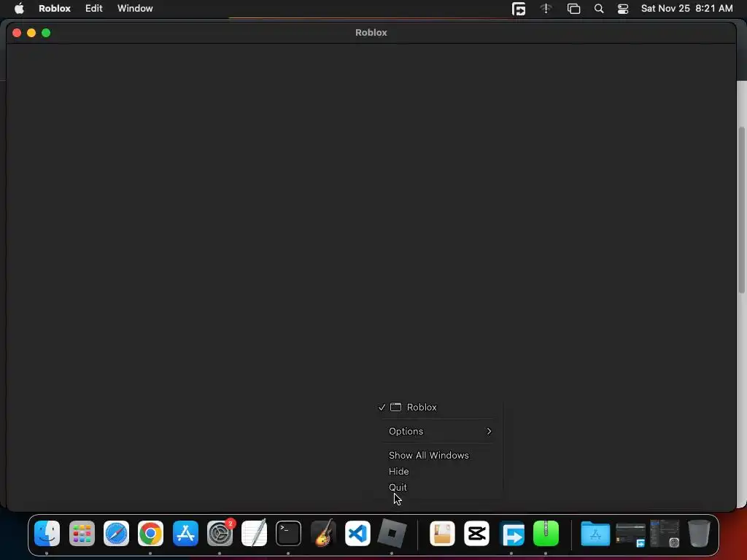The width and height of the screenshot is (747, 560).
Task: Open the green archive utility in Dock
Action: tap(546, 533)
